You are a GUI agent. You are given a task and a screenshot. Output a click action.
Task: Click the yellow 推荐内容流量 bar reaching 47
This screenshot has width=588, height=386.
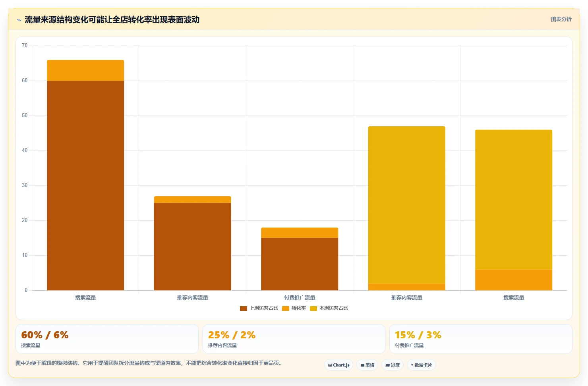coord(407,205)
